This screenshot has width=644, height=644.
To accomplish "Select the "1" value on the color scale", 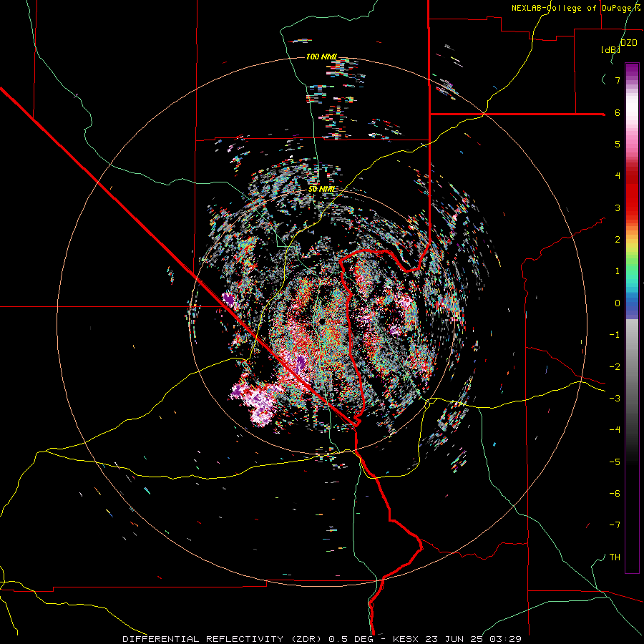I will pos(618,271).
